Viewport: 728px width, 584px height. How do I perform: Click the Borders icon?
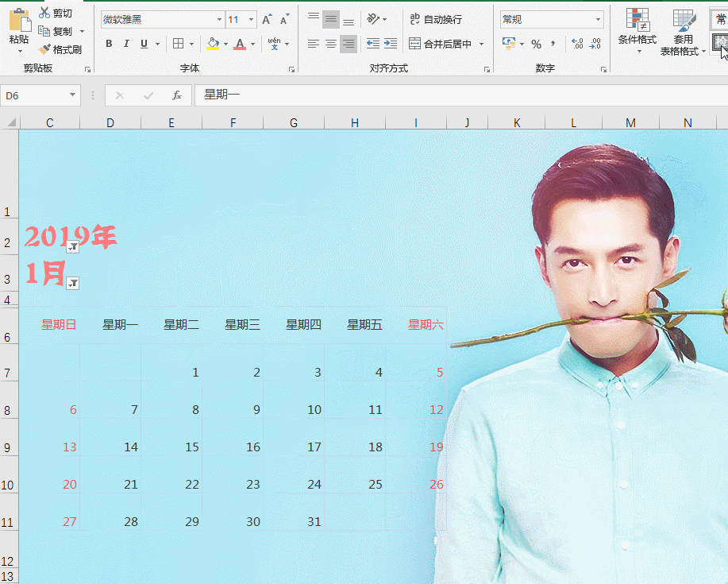pyautogui.click(x=178, y=44)
